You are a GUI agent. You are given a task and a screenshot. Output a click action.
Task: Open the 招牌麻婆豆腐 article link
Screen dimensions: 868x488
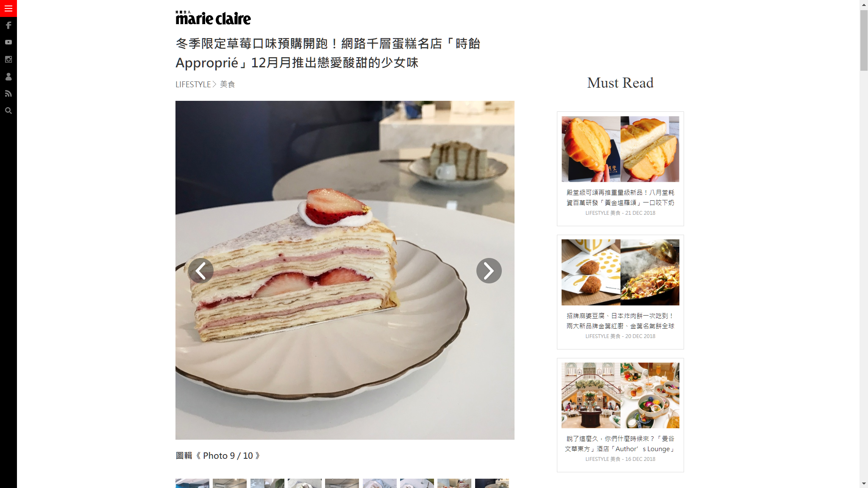(x=620, y=321)
